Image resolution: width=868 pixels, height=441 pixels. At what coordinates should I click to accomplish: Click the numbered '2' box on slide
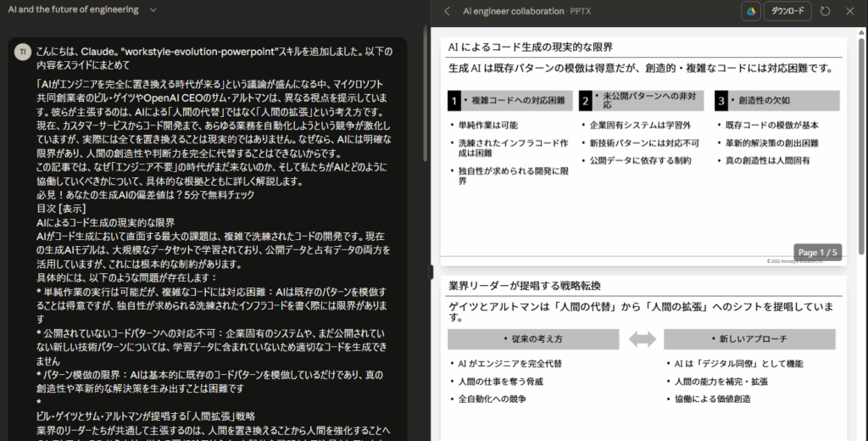(x=585, y=101)
